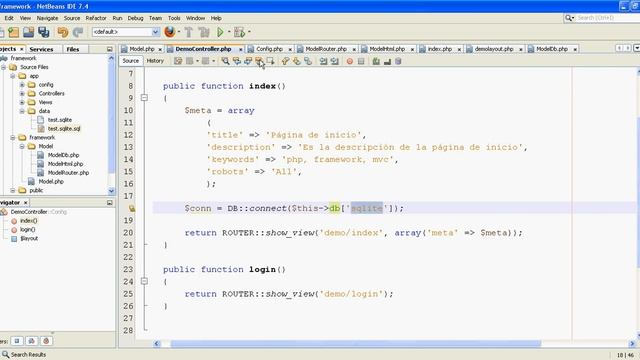Click the Shift Line Right icon
The height and width of the screenshot is (360, 640).
click(x=334, y=61)
